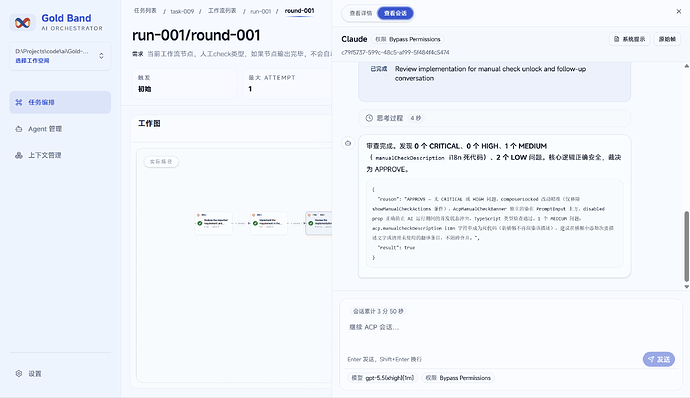Click the clock icon beside 思考过程

point(369,118)
